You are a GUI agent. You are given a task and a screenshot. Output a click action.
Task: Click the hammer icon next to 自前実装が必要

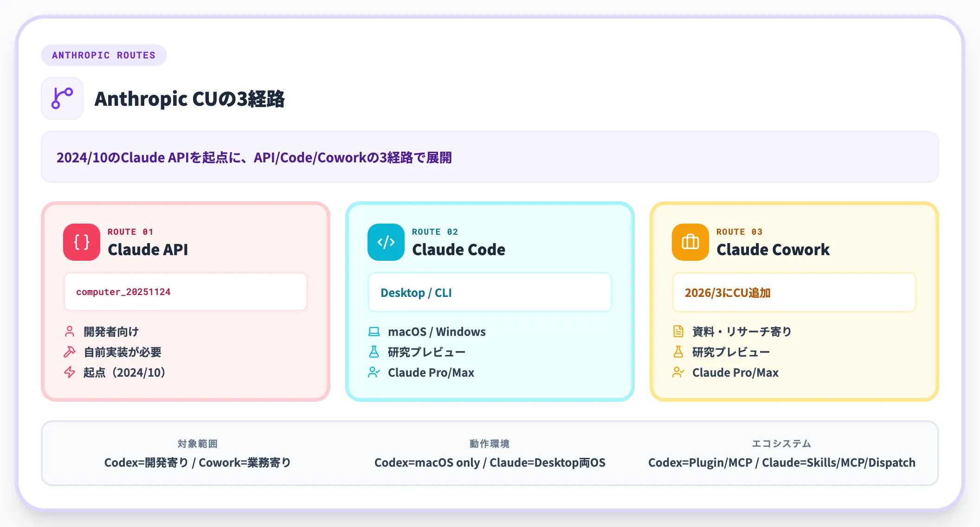[70, 352]
